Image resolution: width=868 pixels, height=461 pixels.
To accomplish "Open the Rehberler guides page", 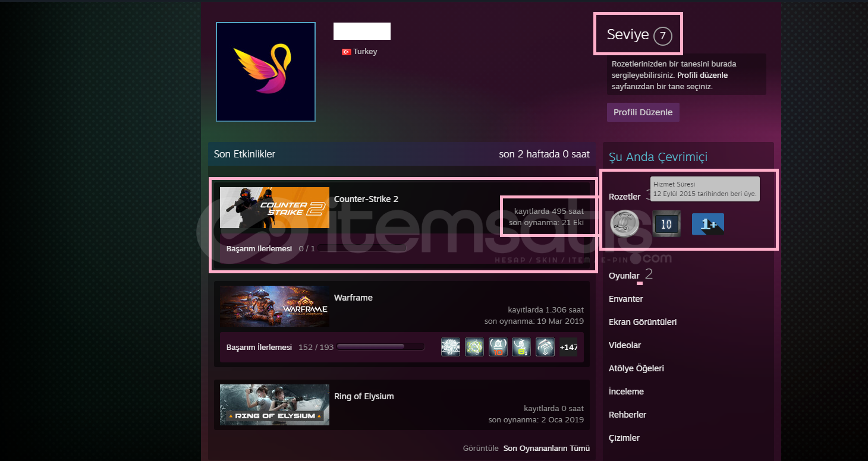I will point(628,415).
